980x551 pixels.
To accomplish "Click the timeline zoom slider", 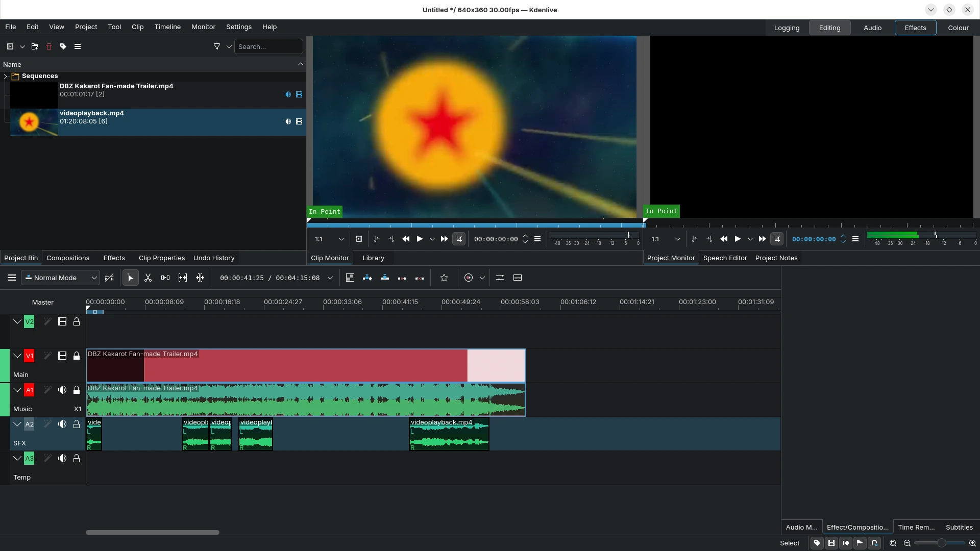I will [941, 543].
